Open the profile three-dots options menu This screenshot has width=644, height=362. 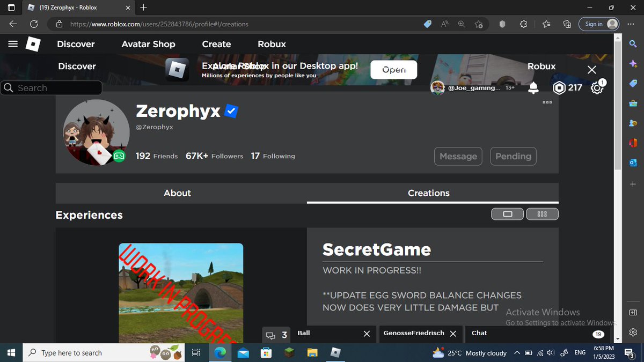(547, 102)
